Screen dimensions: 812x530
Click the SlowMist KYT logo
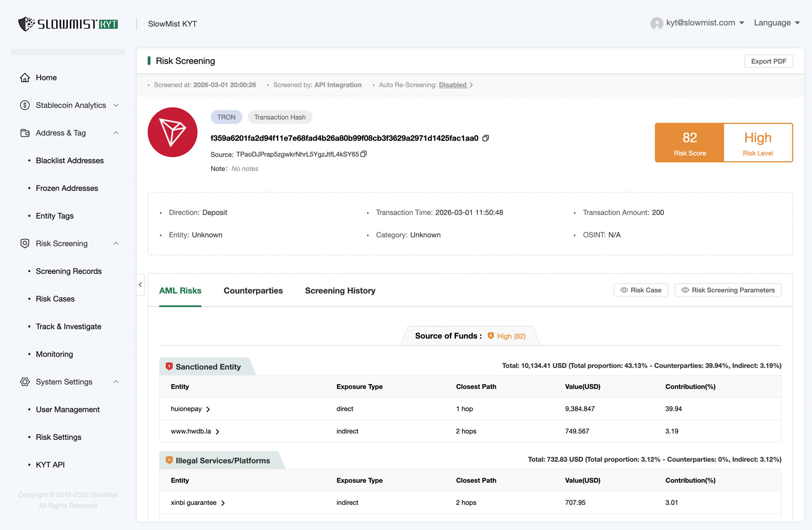coord(68,24)
